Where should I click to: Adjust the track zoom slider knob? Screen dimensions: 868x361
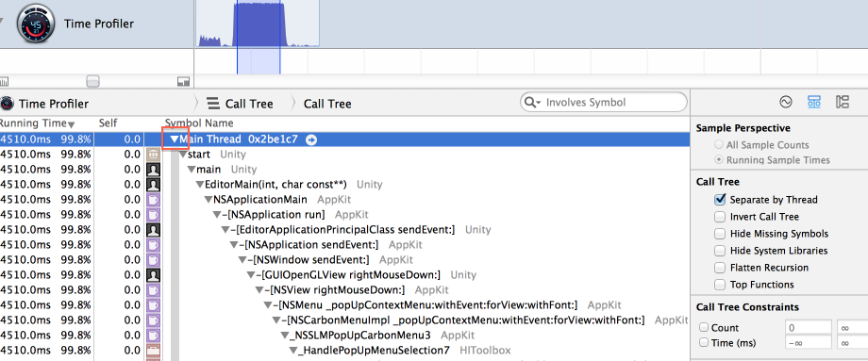[x=93, y=82]
